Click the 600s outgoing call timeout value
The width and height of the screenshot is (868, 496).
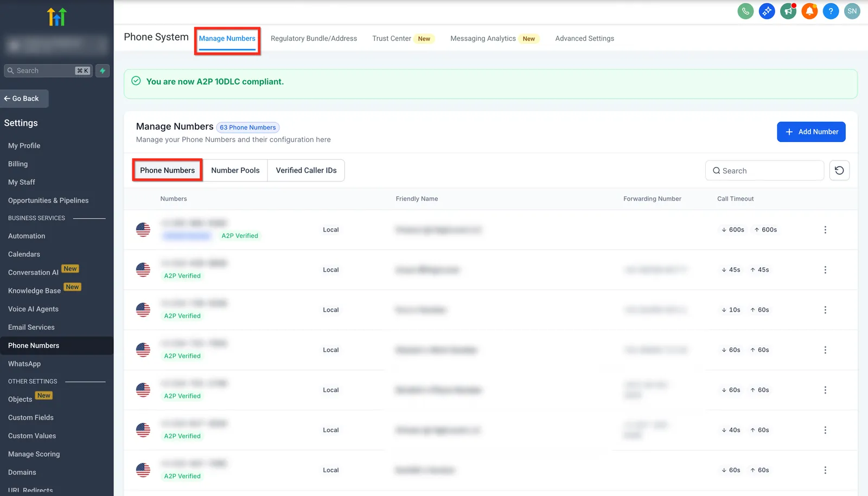click(x=765, y=230)
